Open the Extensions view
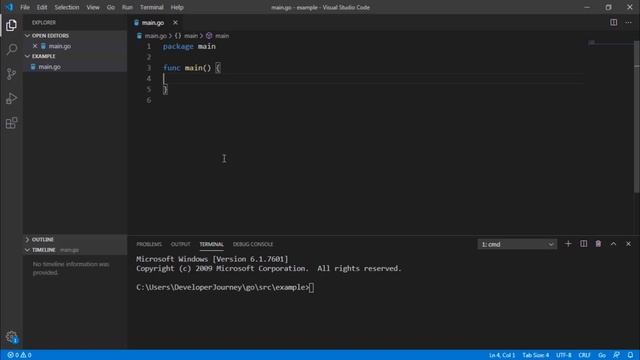 click(11, 123)
